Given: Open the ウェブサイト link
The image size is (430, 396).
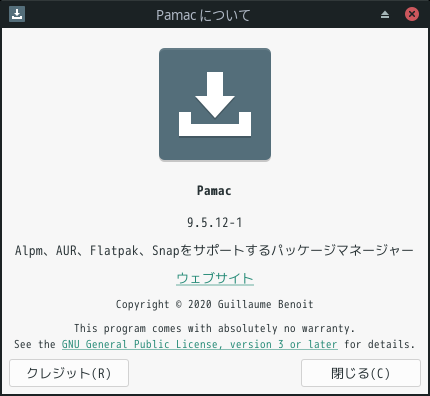Looking at the screenshot, I should point(215,278).
